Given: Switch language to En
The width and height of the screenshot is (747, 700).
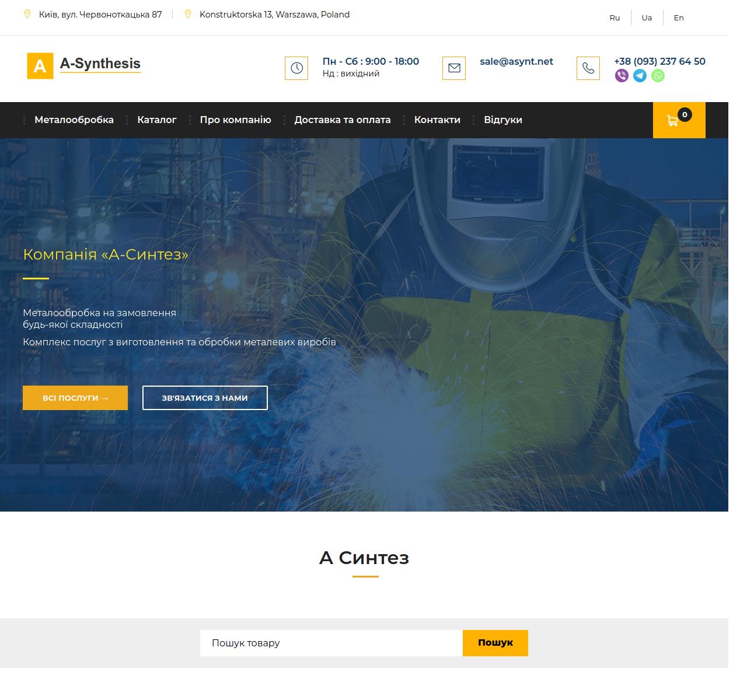Looking at the screenshot, I should coord(678,18).
